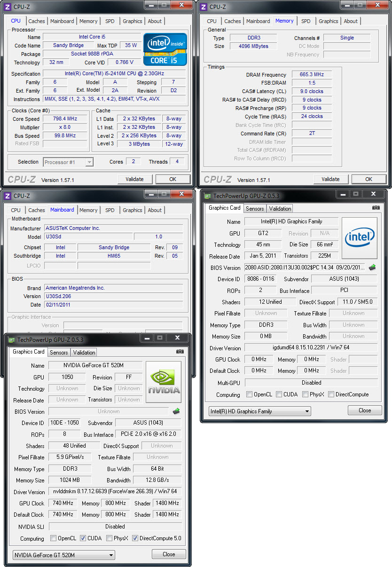Click the Bandwidth value 12.8 GB/s
Viewport: 392px width, 567px height.
click(157, 480)
